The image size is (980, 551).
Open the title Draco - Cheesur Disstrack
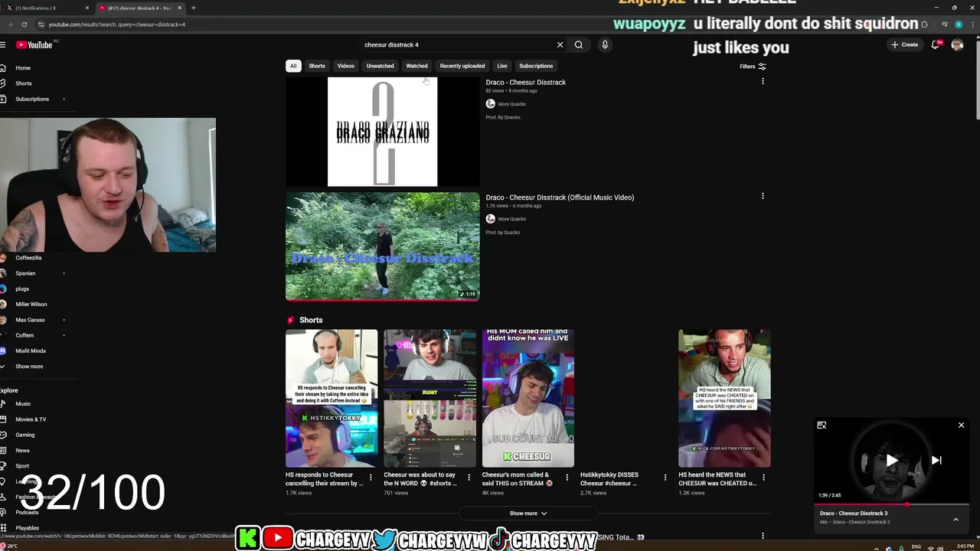pos(525,82)
